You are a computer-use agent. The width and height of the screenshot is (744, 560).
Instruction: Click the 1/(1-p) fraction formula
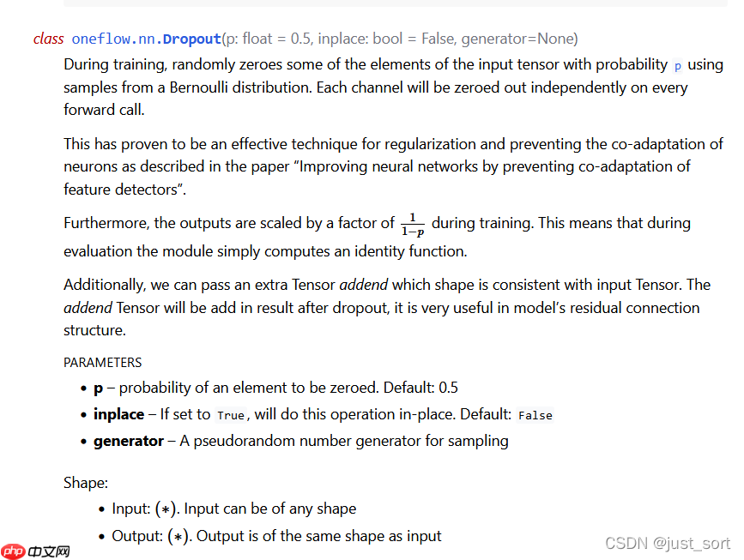click(x=412, y=224)
